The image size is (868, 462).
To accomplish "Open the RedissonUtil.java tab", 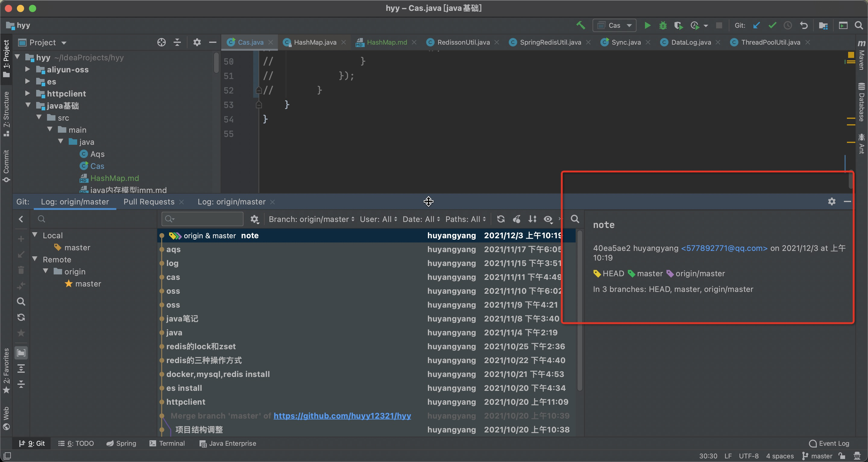I will pyautogui.click(x=463, y=42).
